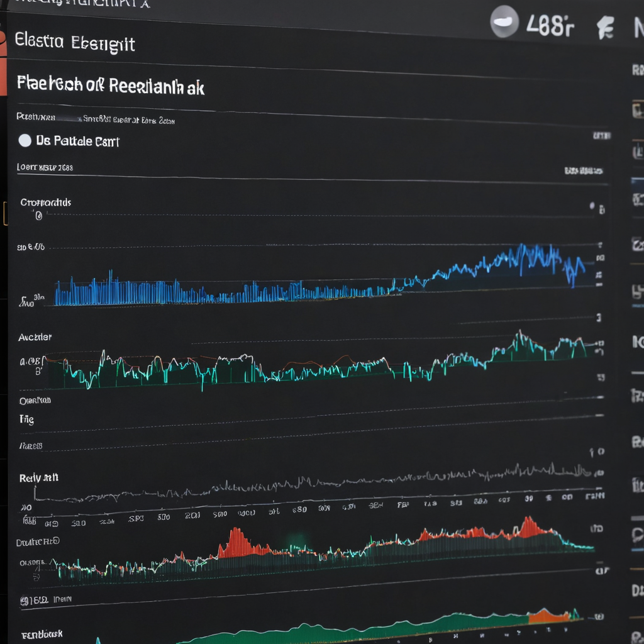Screen dimensions: 644x644
Task: Click the red bar at left edge
Action: click(x=3, y=62)
